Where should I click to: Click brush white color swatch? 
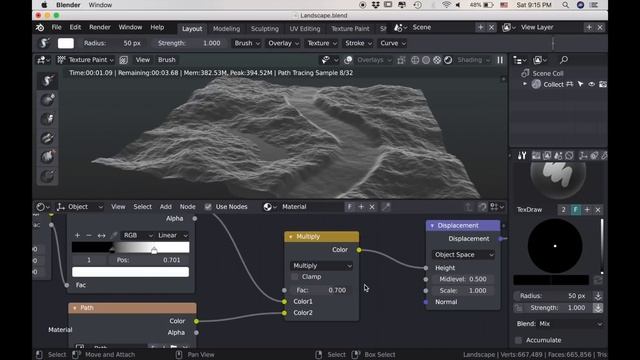click(66, 43)
